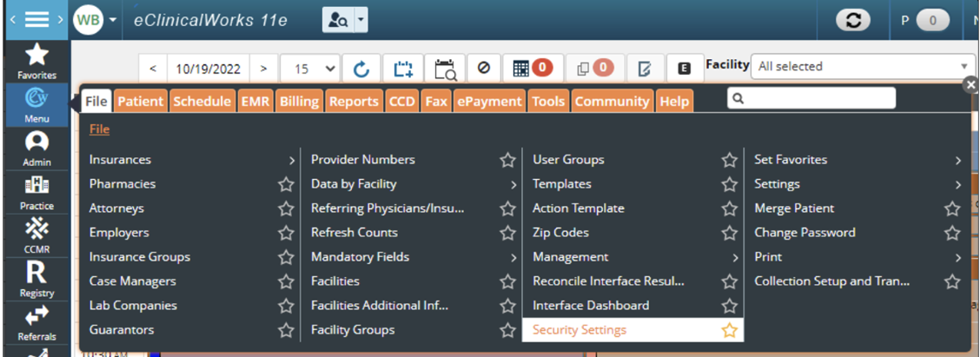Viewport: 980px width, 357px height.
Task: Click the calendar search icon
Action: pyautogui.click(x=445, y=69)
